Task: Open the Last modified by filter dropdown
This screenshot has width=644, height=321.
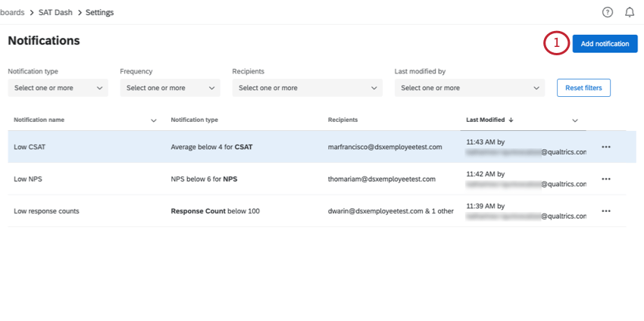Action: 469,88
